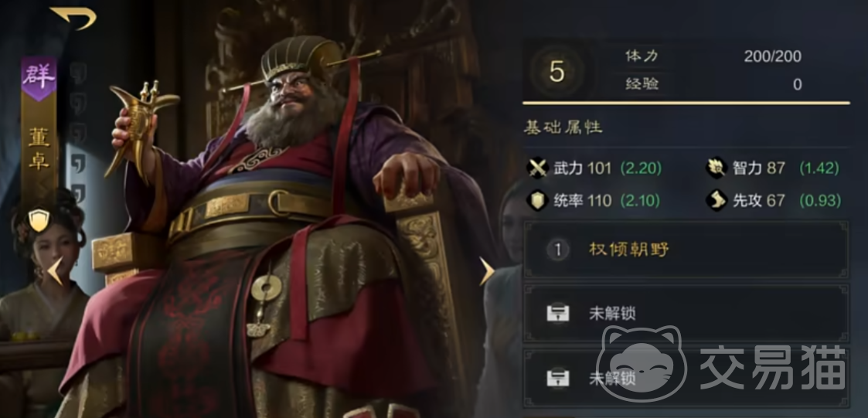Tap the 体力 200/200 stamina value
Viewport: 868px width, 418px height.
(x=773, y=56)
